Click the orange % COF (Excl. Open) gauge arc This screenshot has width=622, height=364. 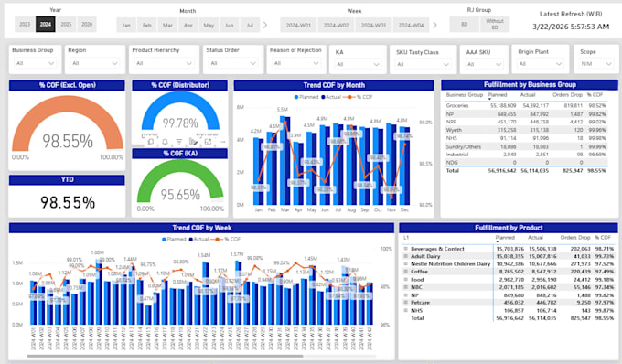click(x=68, y=103)
